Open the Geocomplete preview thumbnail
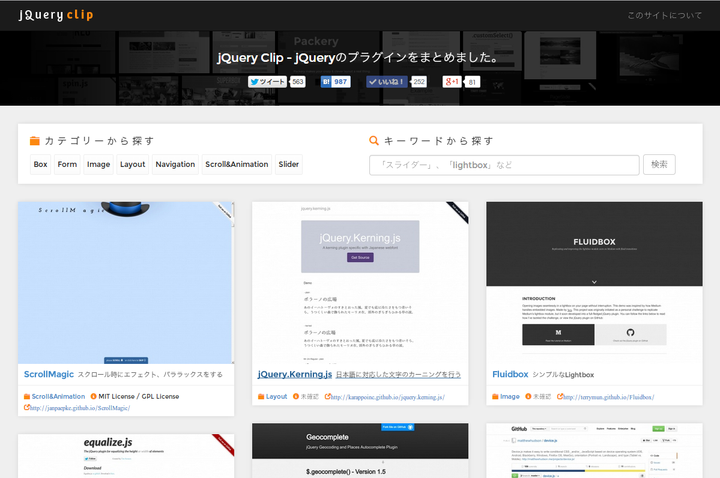 click(x=360, y=450)
